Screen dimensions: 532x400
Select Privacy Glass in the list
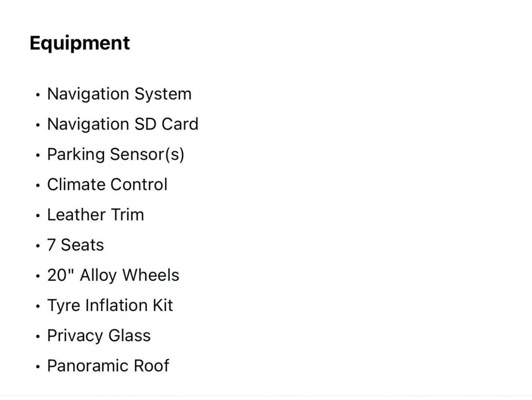pyautogui.click(x=99, y=336)
